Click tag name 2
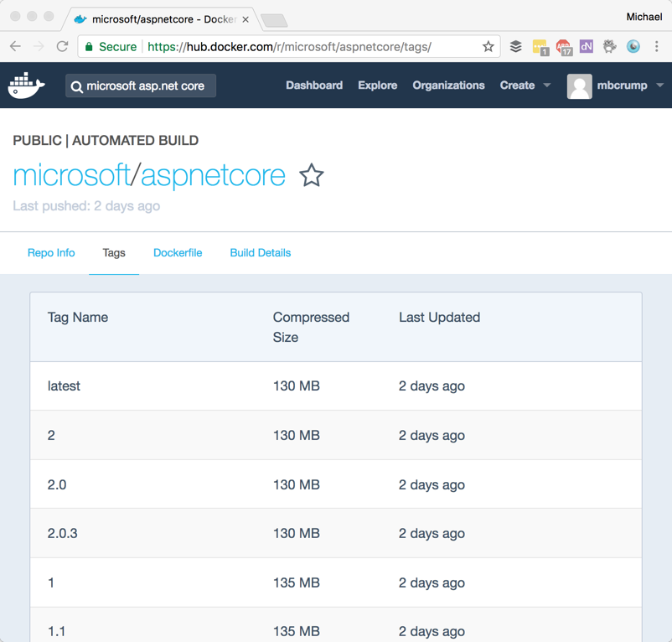The width and height of the screenshot is (672, 642). tap(51, 435)
